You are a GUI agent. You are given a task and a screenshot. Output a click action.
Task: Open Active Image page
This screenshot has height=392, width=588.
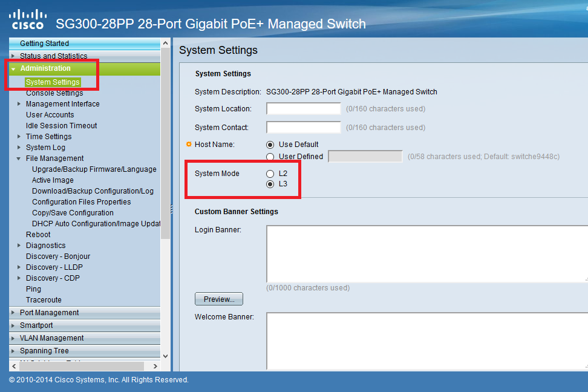(x=53, y=180)
